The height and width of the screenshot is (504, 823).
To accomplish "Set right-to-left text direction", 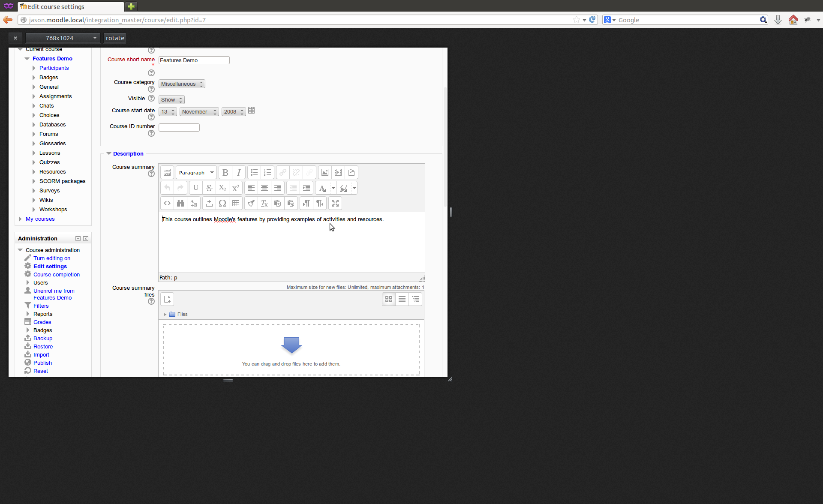I will 320,203.
